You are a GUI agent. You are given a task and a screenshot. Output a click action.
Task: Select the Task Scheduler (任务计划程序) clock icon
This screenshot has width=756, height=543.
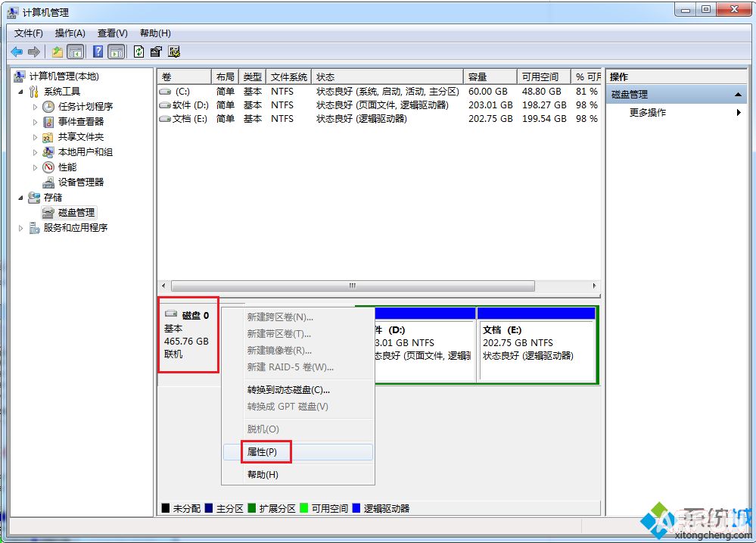pyautogui.click(x=48, y=107)
